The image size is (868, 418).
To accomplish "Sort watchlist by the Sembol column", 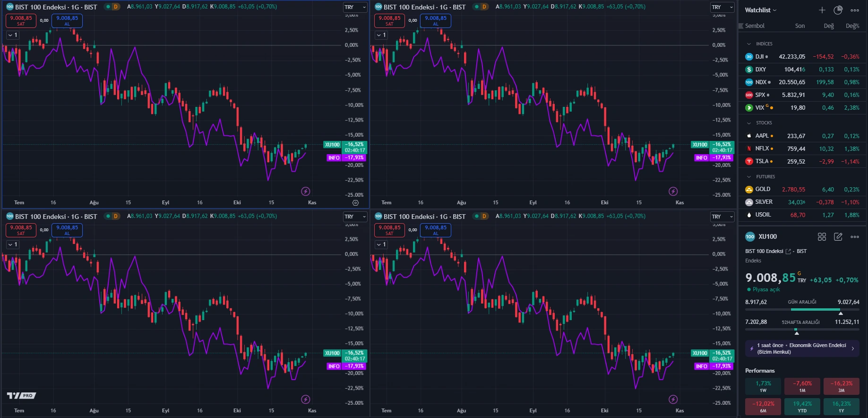I will point(755,26).
